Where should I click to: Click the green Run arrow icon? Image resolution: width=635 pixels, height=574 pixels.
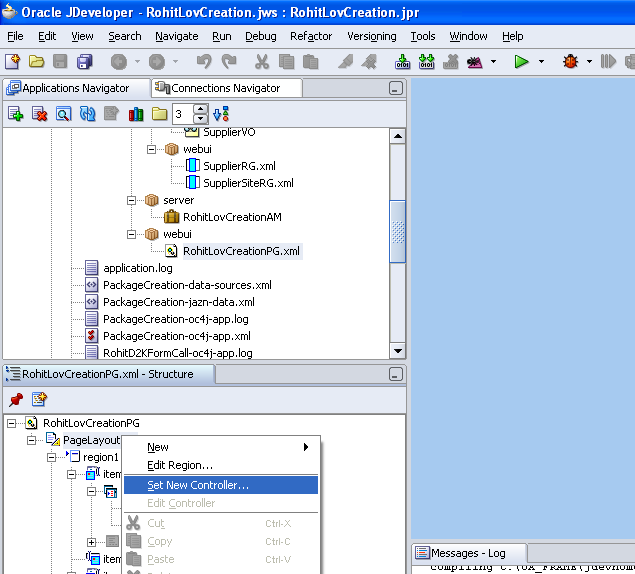click(x=521, y=62)
